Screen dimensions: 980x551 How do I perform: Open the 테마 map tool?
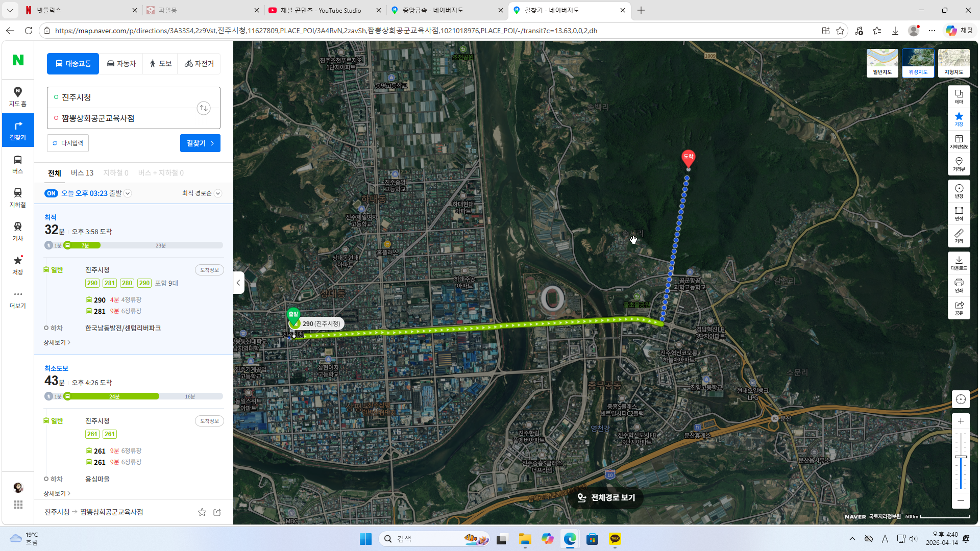coord(959,96)
